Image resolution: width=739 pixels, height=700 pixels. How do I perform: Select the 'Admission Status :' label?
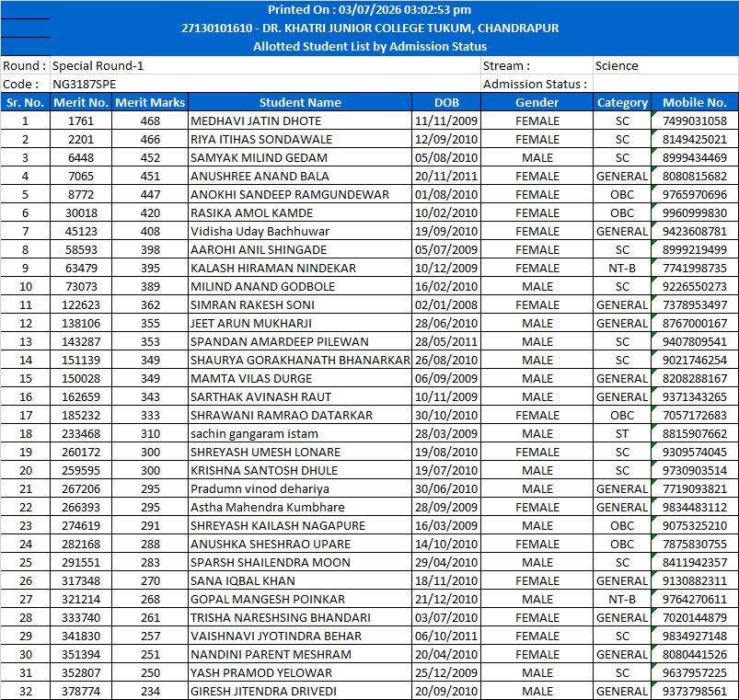[535, 84]
